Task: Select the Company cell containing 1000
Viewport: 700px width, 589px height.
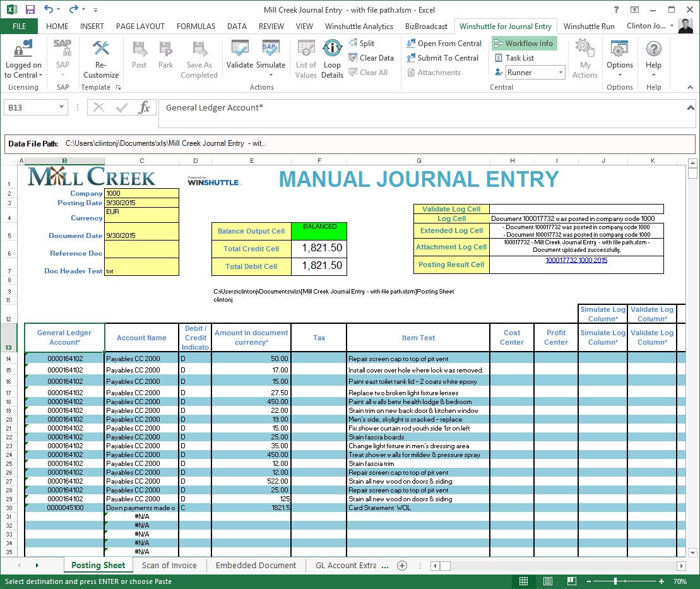Action: point(141,193)
